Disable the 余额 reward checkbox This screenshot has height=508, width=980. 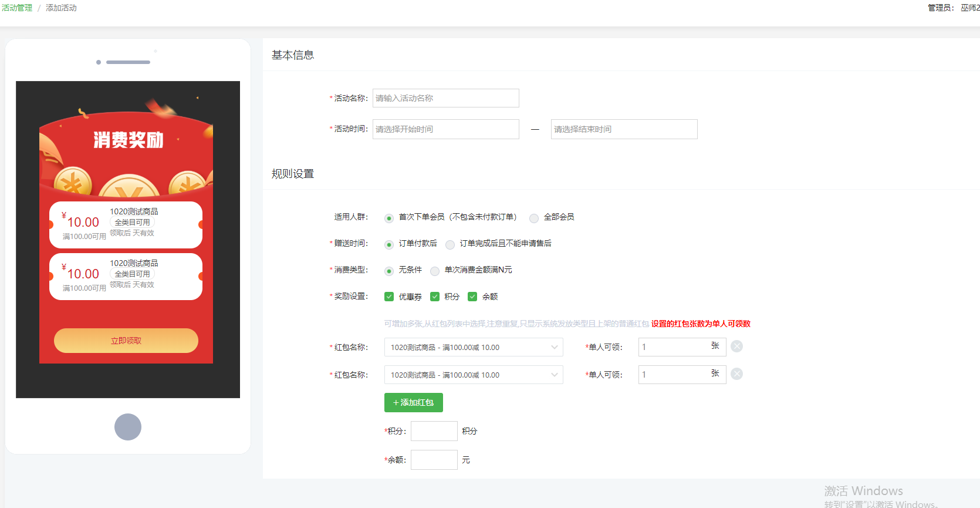(472, 297)
